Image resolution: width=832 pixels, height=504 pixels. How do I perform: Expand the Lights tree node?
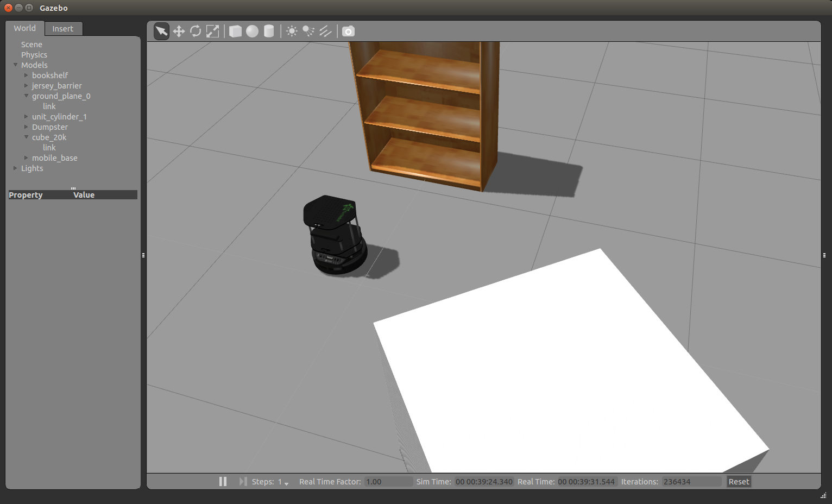pyautogui.click(x=15, y=168)
